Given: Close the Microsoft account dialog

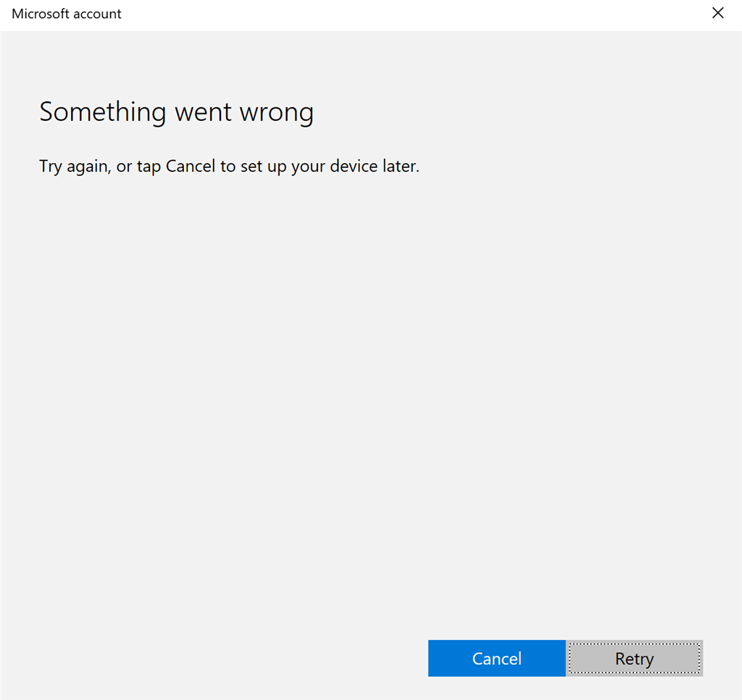Looking at the screenshot, I should 718,13.
